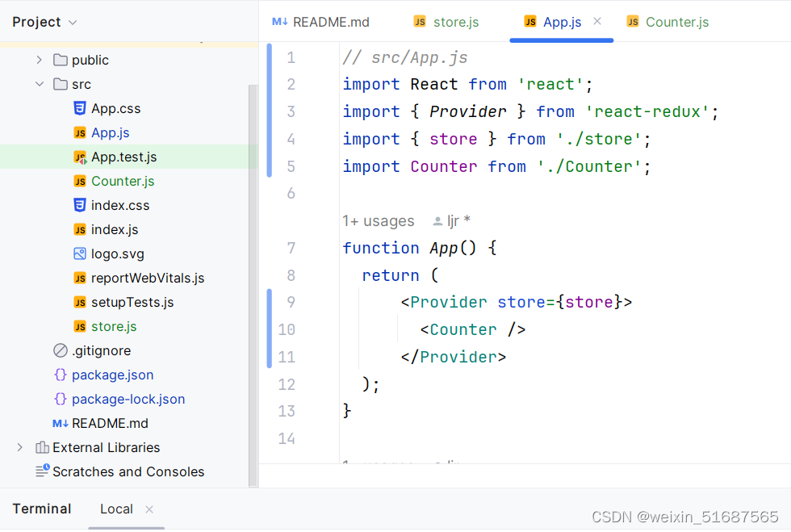Viewport: 791px width, 532px height.
Task: Expand the public folder
Action: (39, 60)
